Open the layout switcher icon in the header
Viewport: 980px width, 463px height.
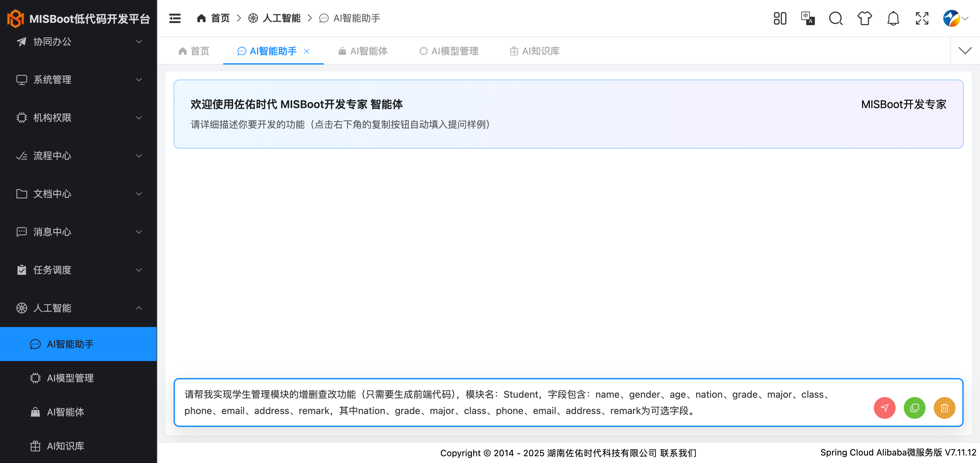780,18
